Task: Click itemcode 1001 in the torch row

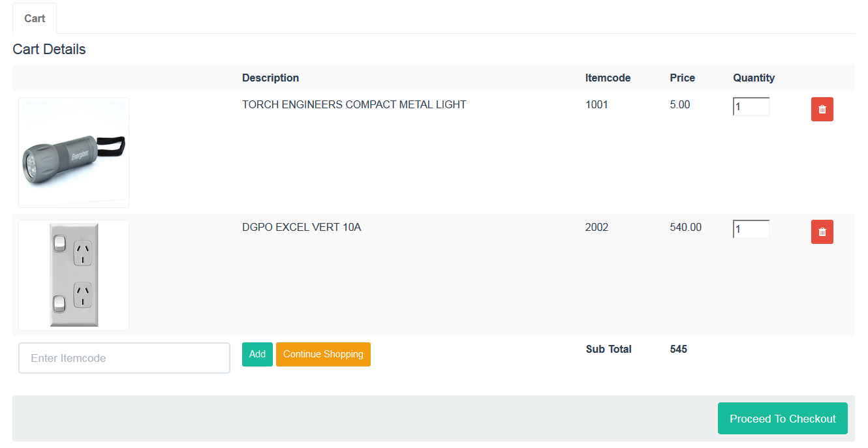Action: click(x=597, y=104)
